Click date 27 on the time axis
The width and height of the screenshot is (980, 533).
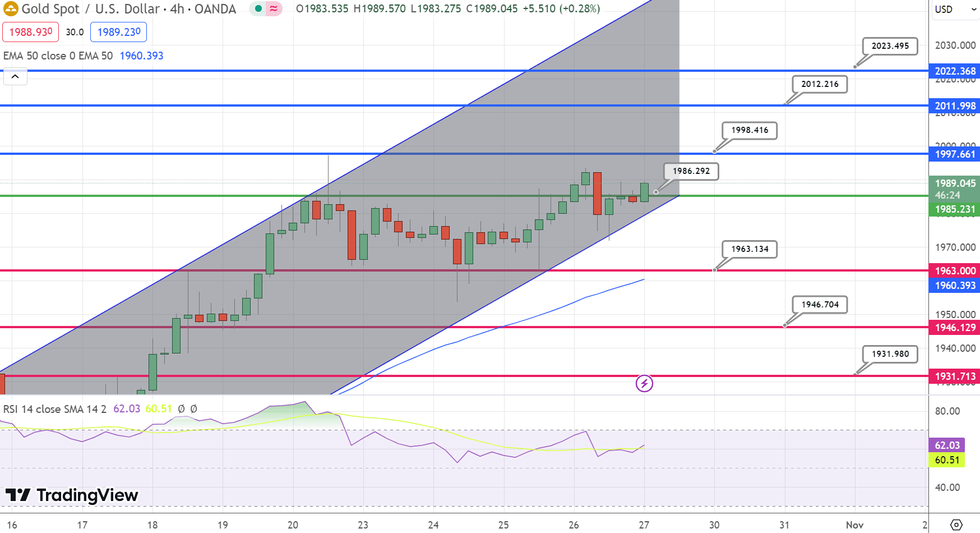[644, 525]
